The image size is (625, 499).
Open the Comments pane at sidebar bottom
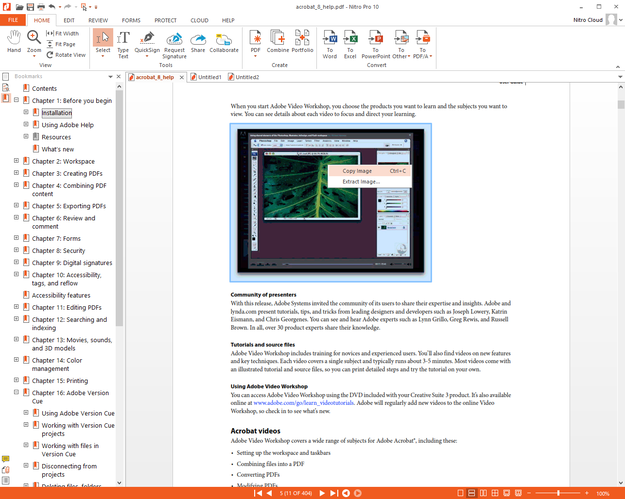click(x=6, y=459)
